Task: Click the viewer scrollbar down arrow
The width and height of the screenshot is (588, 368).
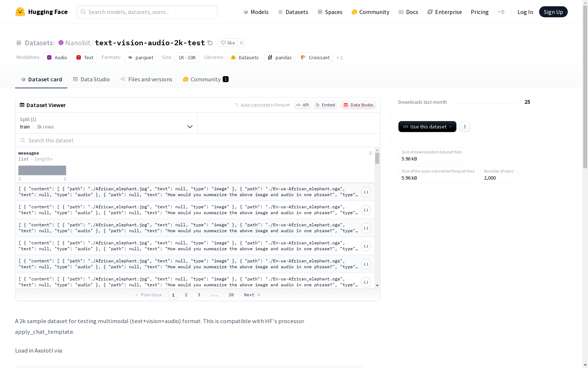Action: coord(377,286)
